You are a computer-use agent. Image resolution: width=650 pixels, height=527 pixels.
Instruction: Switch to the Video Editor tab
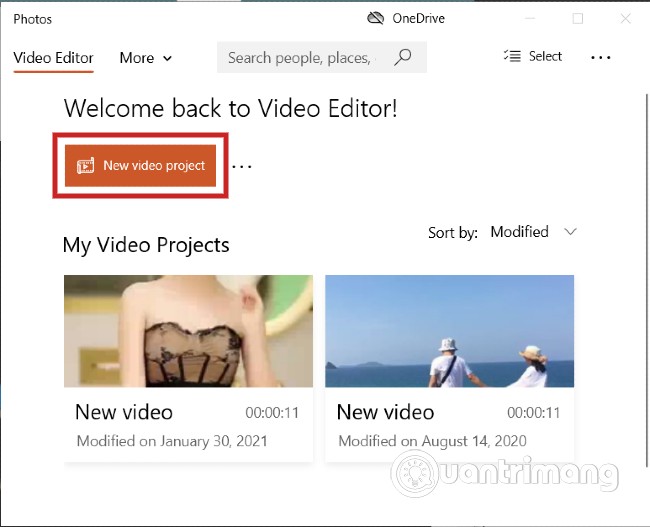click(53, 58)
